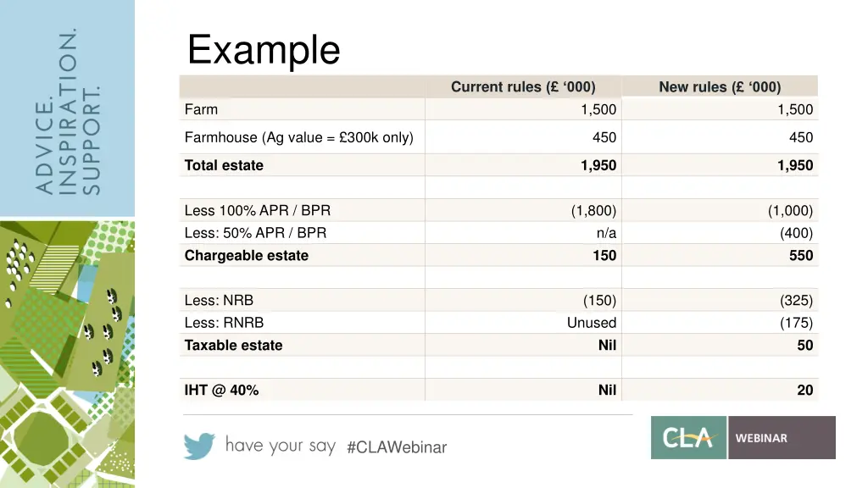
Task: Click the 'Total estate' row label
Action: (x=224, y=165)
